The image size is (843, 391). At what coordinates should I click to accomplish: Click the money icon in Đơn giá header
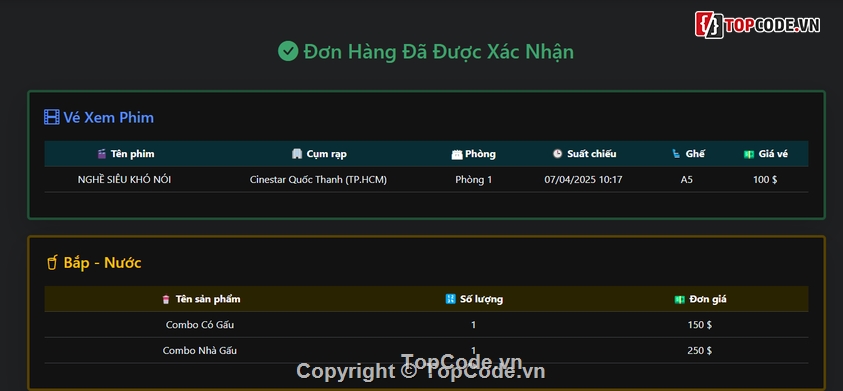pos(680,299)
